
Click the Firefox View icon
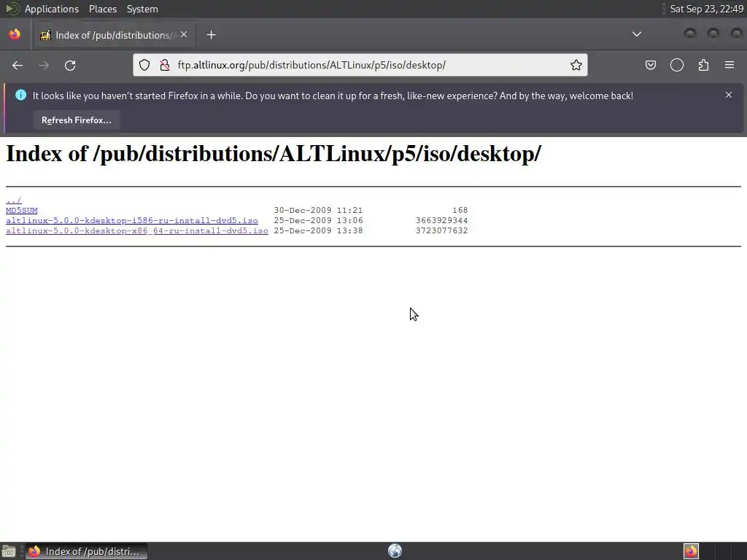15,35
